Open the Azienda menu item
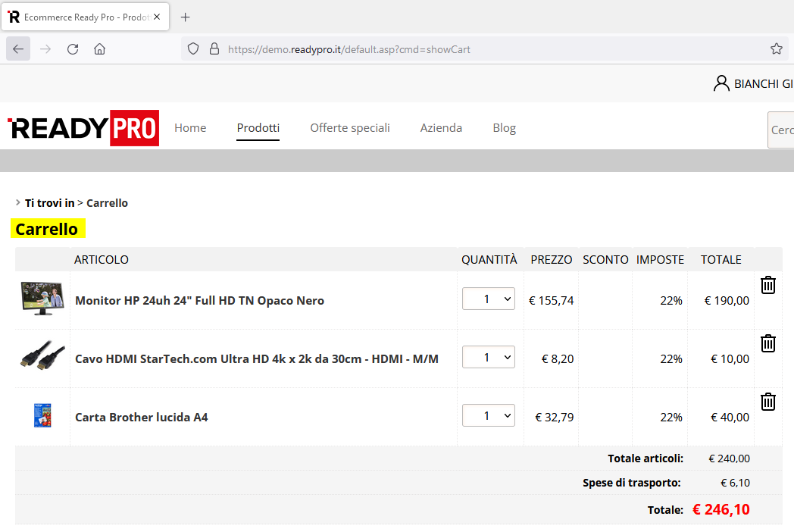794x532 pixels. pos(441,127)
